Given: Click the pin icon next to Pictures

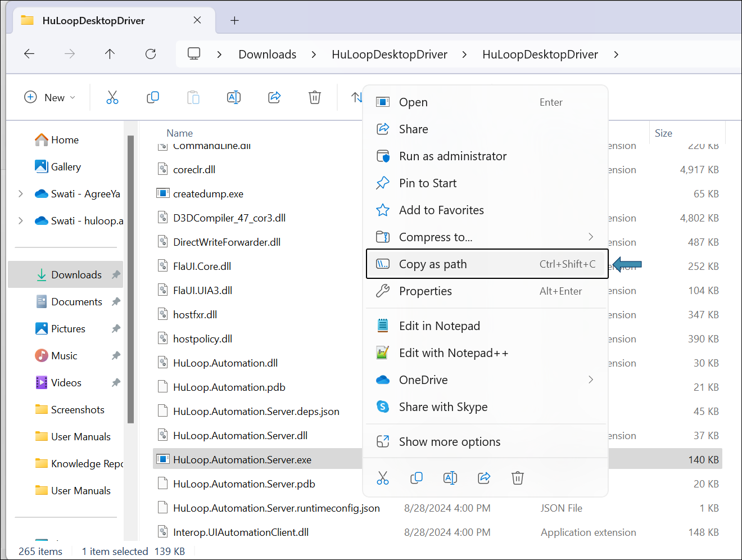Looking at the screenshot, I should point(116,329).
